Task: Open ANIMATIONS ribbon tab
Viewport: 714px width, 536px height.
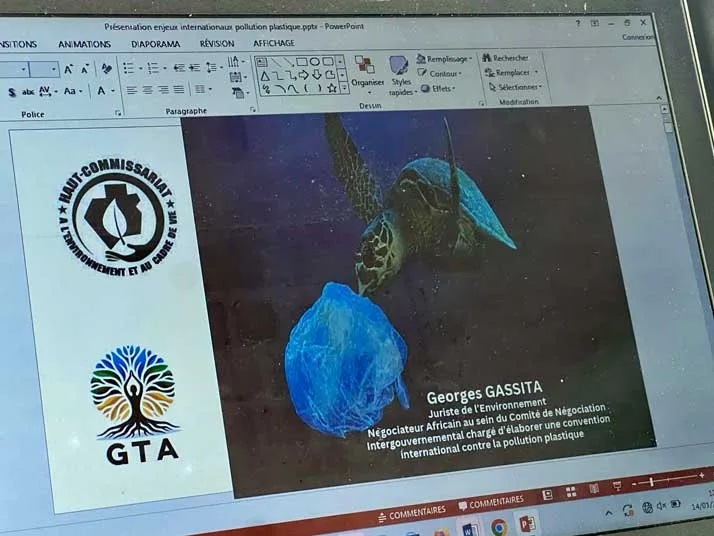Action: [84, 44]
